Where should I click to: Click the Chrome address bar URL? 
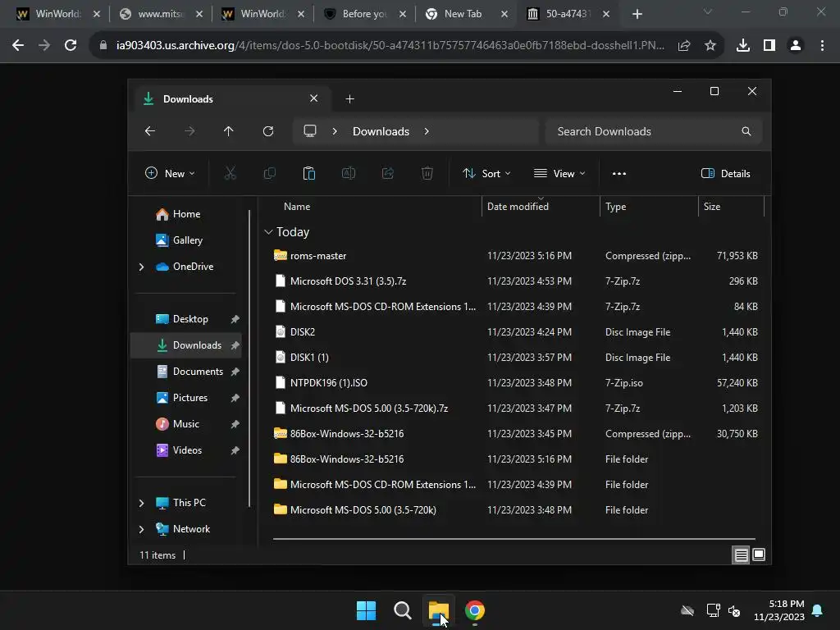click(x=390, y=46)
